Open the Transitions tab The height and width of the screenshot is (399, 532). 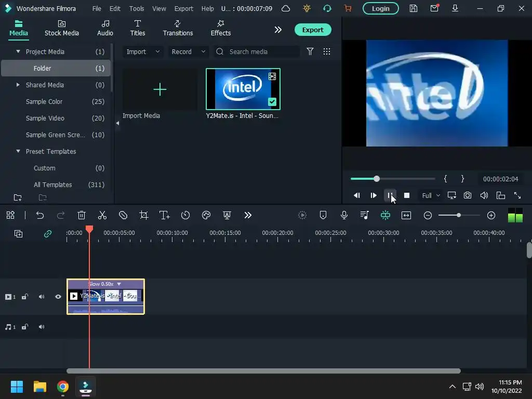point(178,28)
